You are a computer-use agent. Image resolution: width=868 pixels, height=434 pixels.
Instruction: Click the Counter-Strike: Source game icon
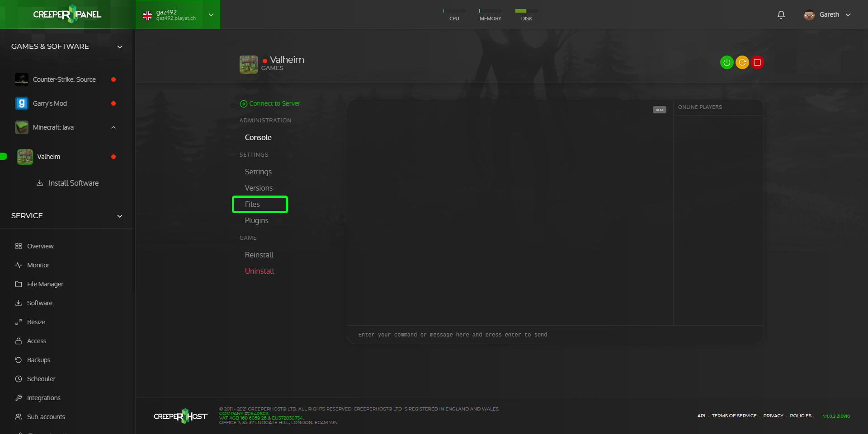click(x=22, y=79)
